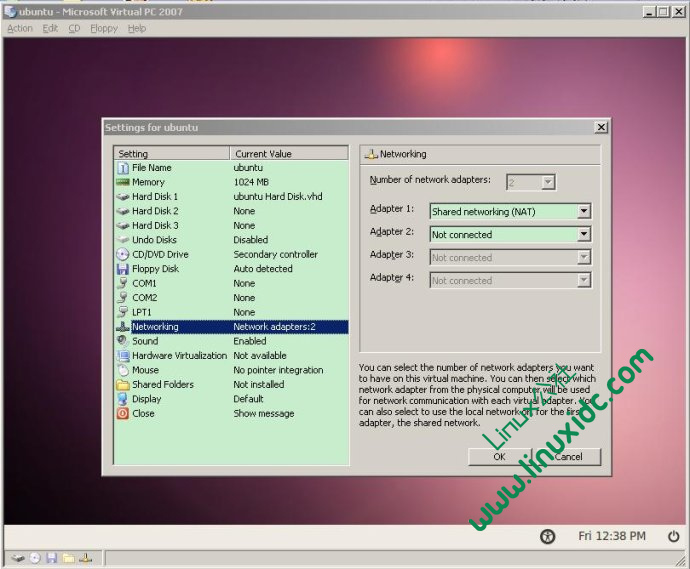Click the "ubuntu Hard Disk.vhd" value
690x569 pixels.
278,197
